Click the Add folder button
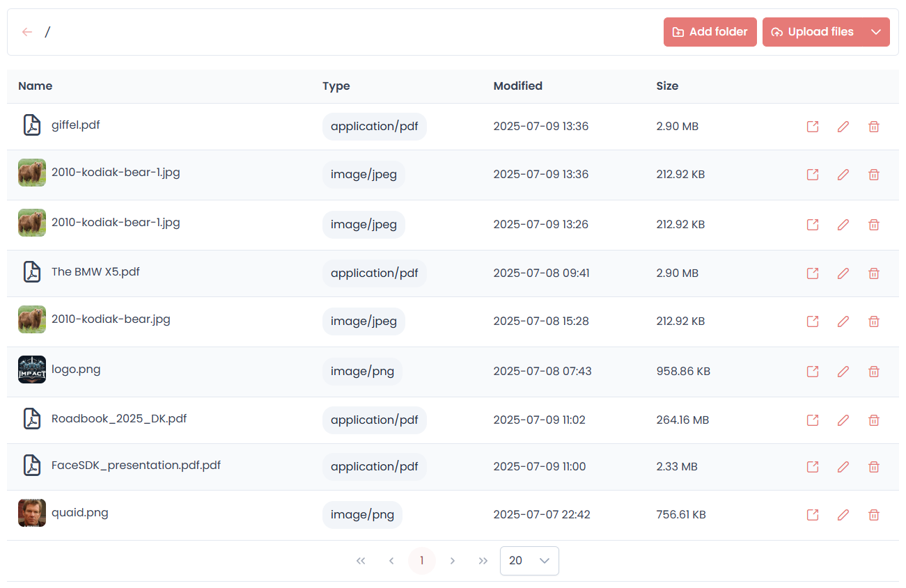 point(710,32)
